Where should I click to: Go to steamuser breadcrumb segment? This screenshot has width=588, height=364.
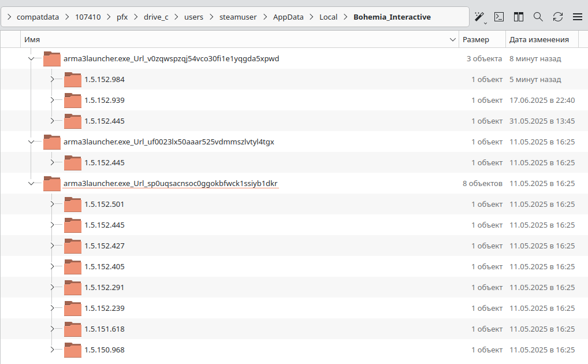238,17
